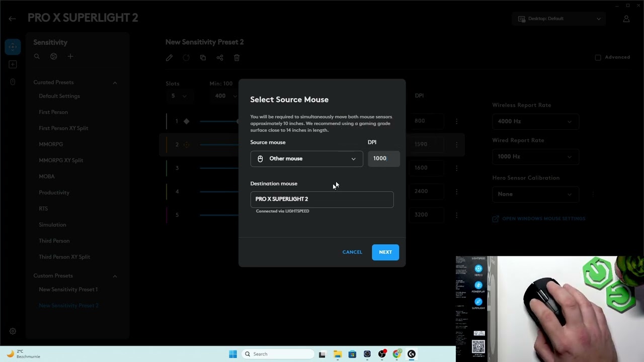Select New Sensitivity Preset 2
Image resolution: width=644 pixels, height=362 pixels.
click(68, 306)
